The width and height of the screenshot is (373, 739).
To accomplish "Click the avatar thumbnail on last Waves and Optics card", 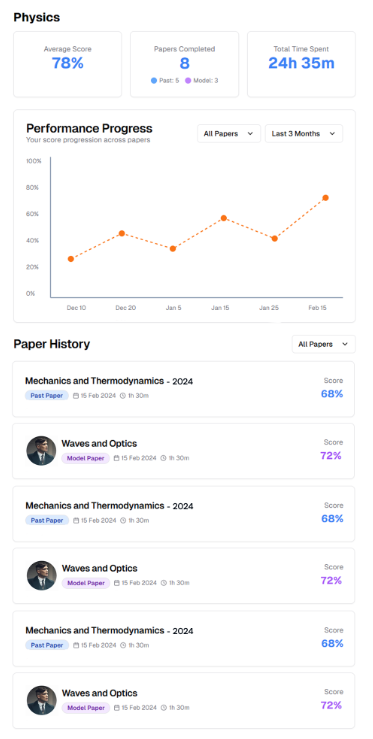I will coord(41,700).
